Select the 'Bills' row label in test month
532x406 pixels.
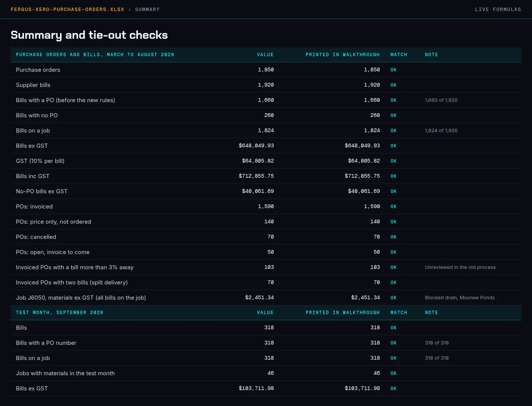(x=21, y=328)
